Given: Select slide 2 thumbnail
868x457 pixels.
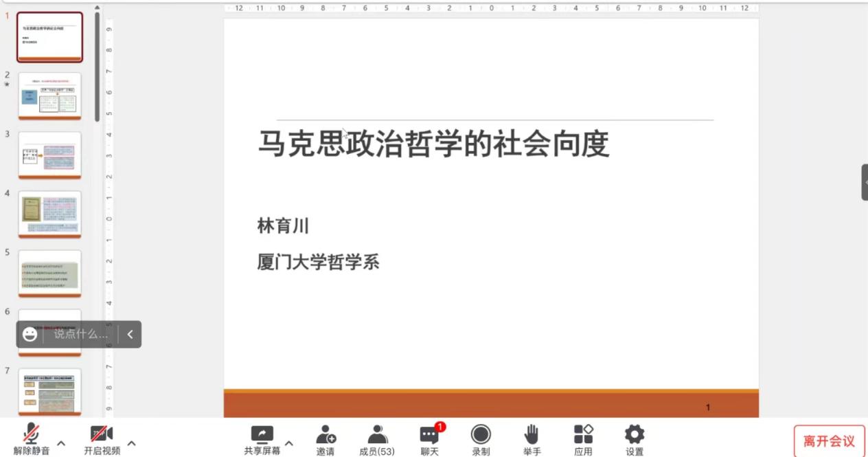Looking at the screenshot, I should [49, 96].
